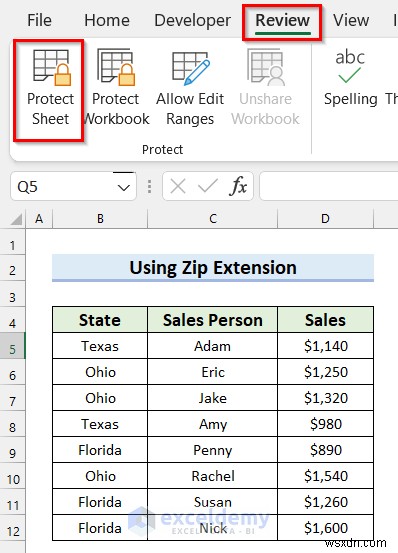Select the Ohio cell in Eric's row
Screen dimensions: 398x553
(100, 372)
